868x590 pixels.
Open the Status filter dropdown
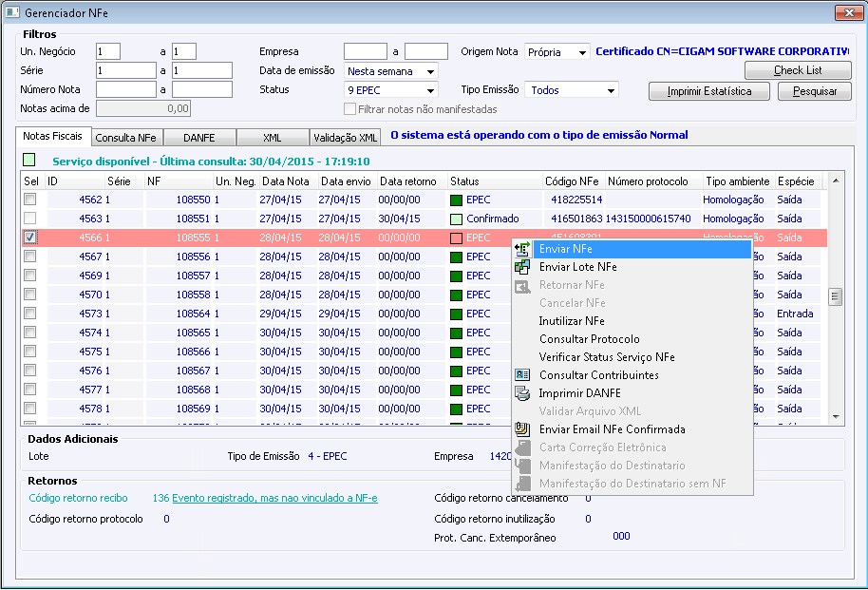[x=430, y=90]
